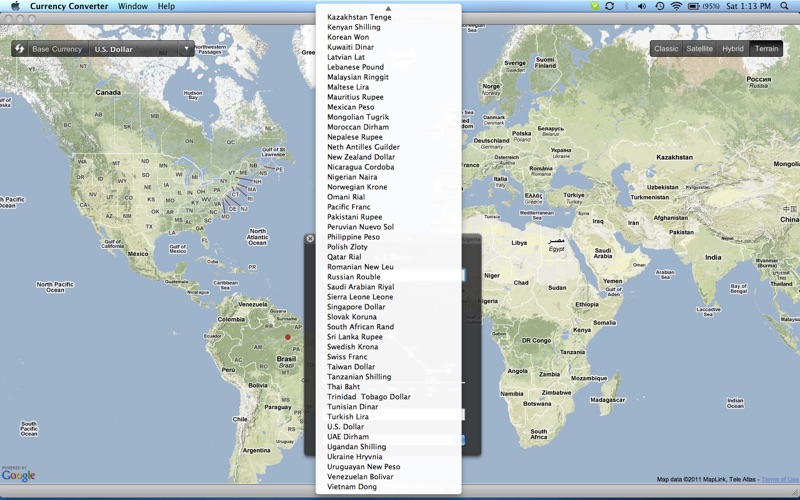The width and height of the screenshot is (800, 500).
Task: Open the Help menu
Action: click(166, 6)
